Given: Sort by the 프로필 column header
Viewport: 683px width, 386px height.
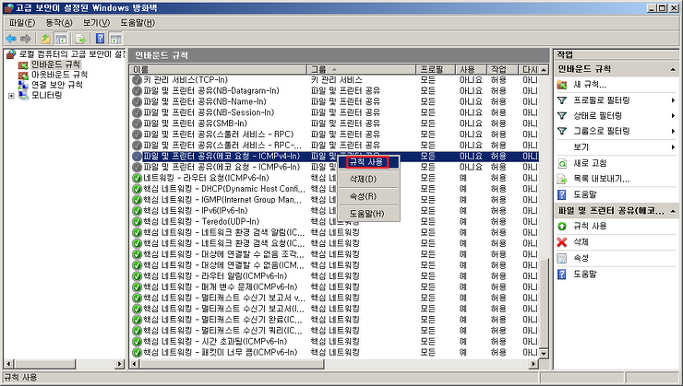Looking at the screenshot, I should tap(435, 69).
